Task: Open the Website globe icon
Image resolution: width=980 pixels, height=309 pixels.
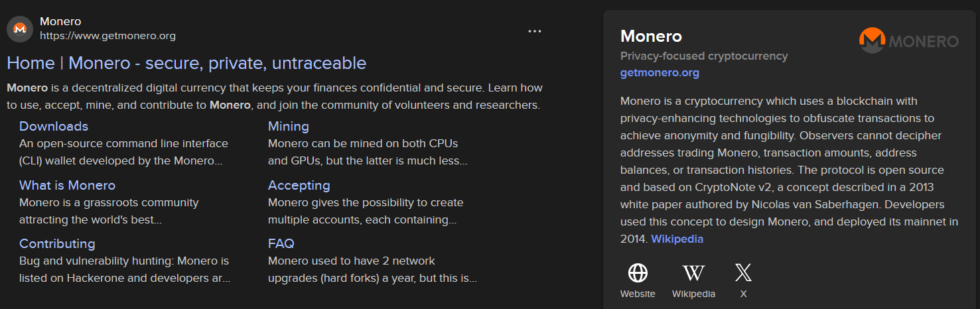Action: (x=638, y=273)
